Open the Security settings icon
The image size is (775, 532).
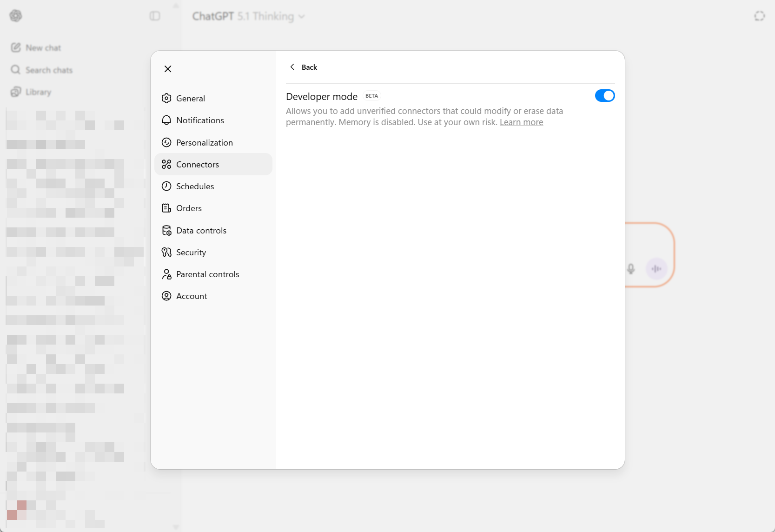(x=166, y=252)
